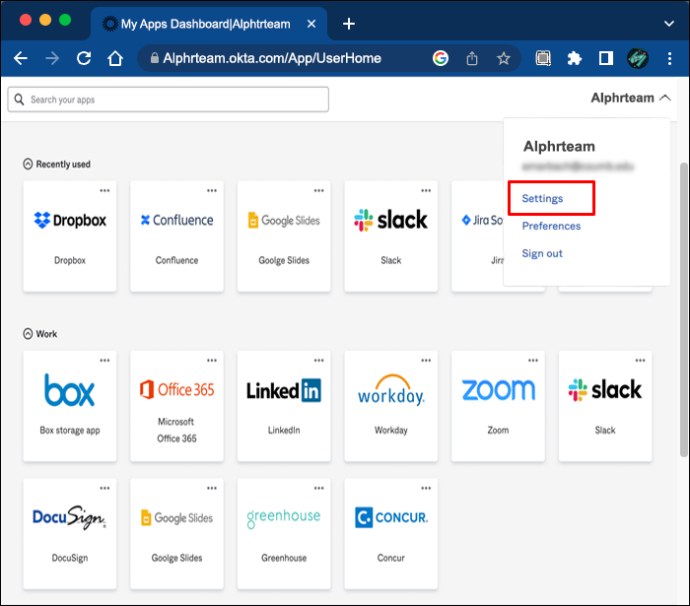
Task: Open options menu on Workday tile
Action: point(426,360)
